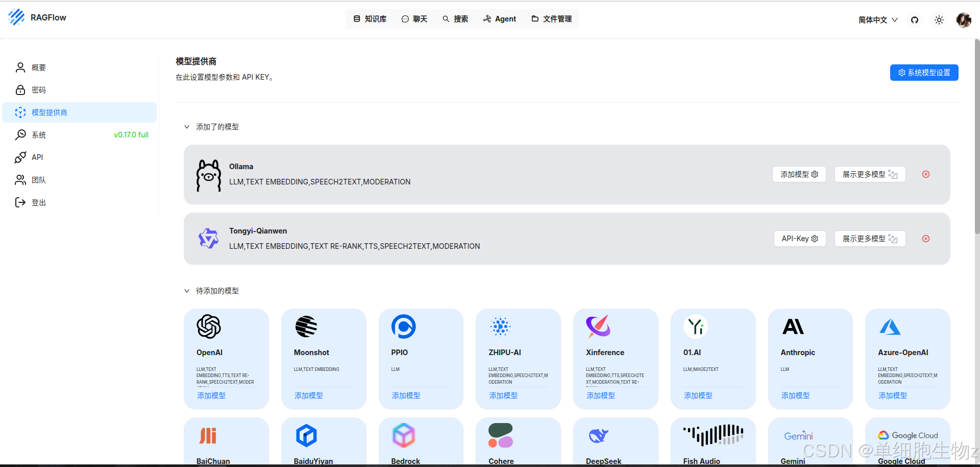Viewport: 980px width, 467px height.
Task: Click the Azure-OpenAI logo icon
Action: pos(890,326)
